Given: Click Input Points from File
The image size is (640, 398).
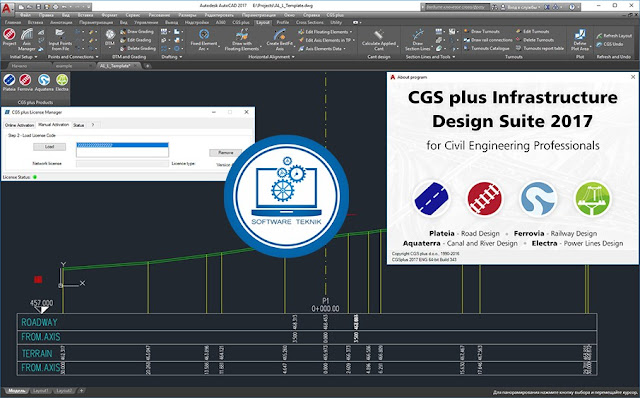Looking at the screenshot, I should click(x=60, y=39).
